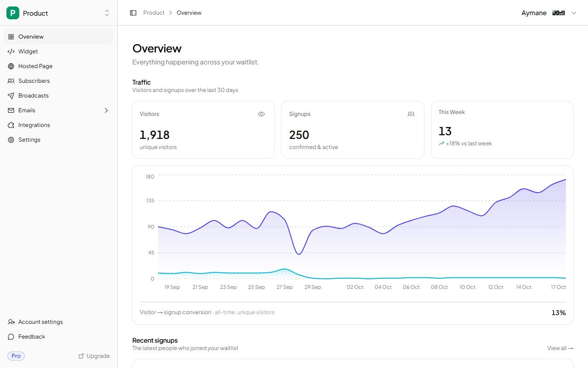Image resolution: width=588 pixels, height=368 pixels.
Task: Go to Settings in the sidebar
Action: pos(58,140)
